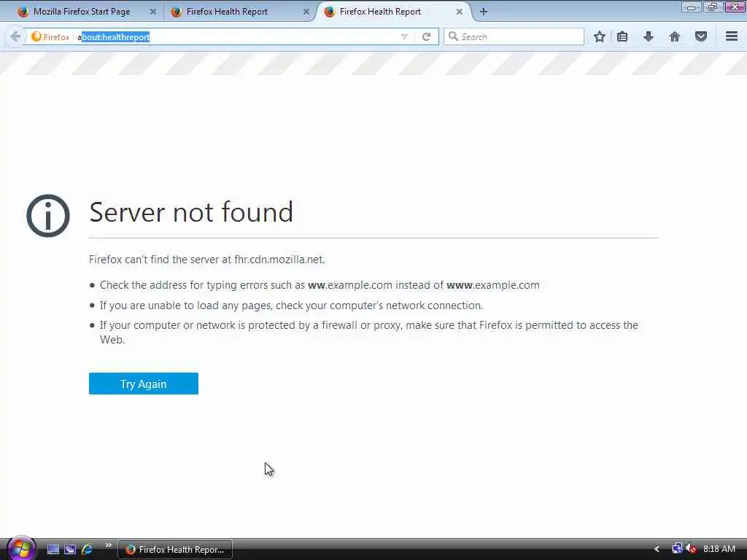Open a new tab with plus button
The height and width of the screenshot is (560, 747).
point(484,12)
